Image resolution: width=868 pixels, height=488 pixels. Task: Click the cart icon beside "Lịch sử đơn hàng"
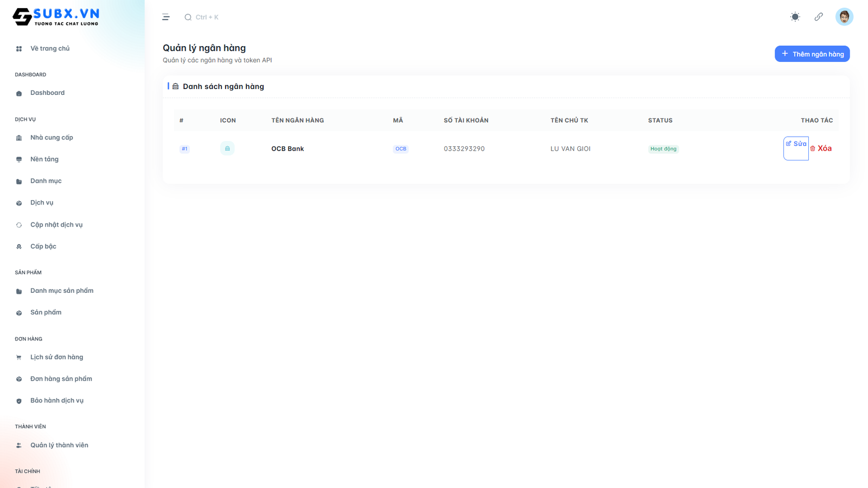click(18, 357)
